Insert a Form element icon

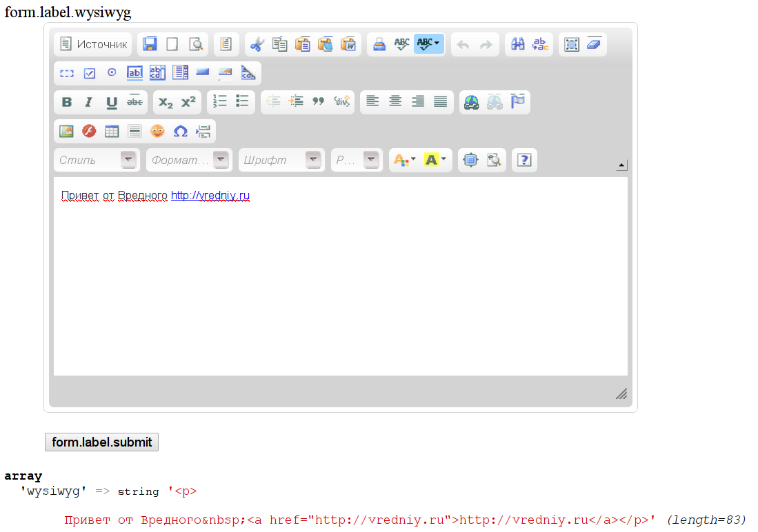click(67, 74)
